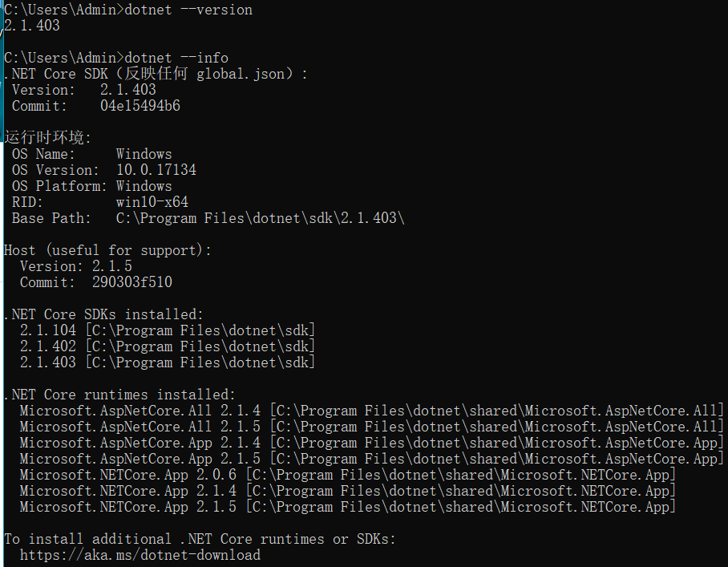Click the 2.1.403 version output on the second line
Viewport: 728px width, 567px height.
(32, 26)
